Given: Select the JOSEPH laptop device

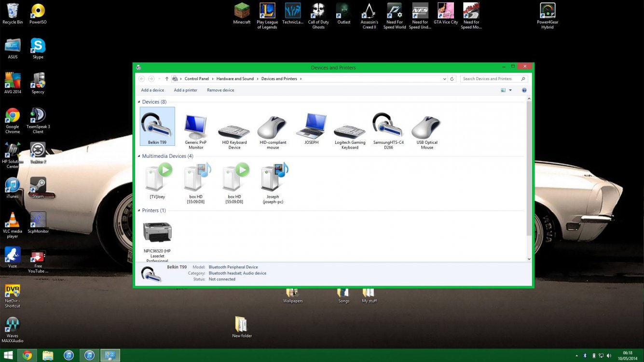Looking at the screenshot, I should coord(312,129).
